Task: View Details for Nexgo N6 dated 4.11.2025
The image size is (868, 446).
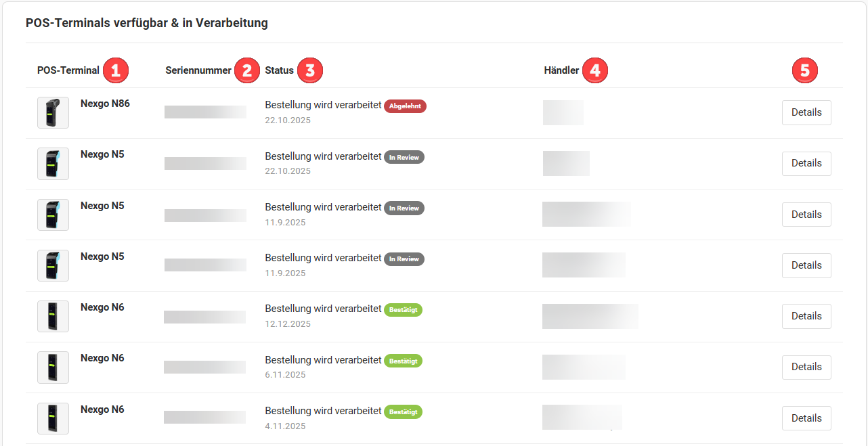Action: click(x=806, y=418)
